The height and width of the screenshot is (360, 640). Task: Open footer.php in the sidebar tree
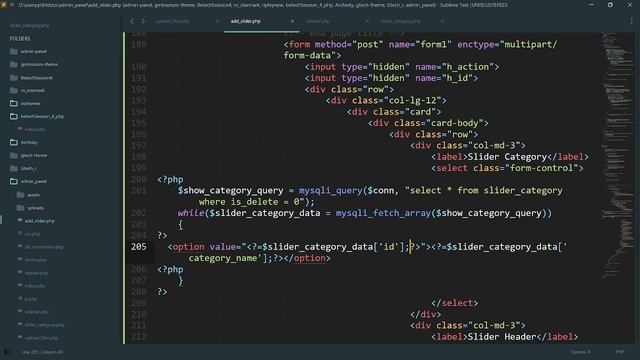36,260
